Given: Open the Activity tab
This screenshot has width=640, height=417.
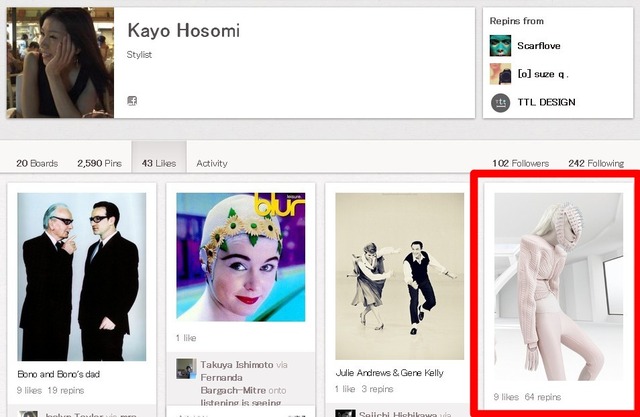Looking at the screenshot, I should point(212,163).
